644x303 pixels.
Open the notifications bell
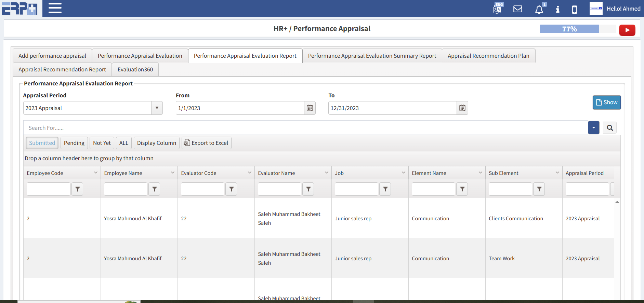539,9
